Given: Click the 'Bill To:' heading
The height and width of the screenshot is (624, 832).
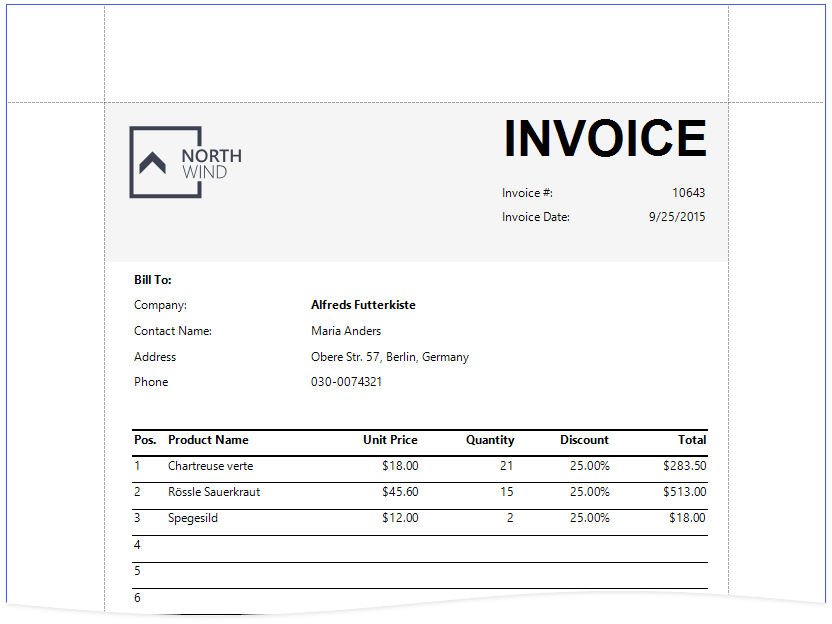Looking at the screenshot, I should (153, 280).
